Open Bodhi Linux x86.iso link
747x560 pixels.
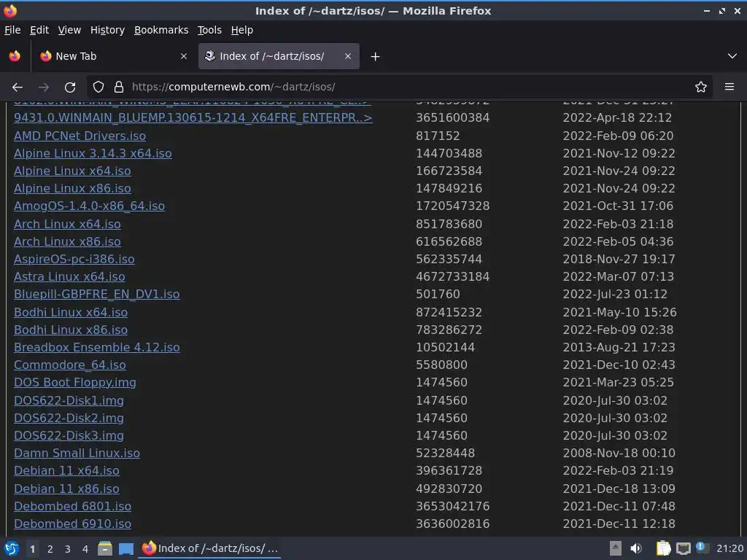[71, 330]
